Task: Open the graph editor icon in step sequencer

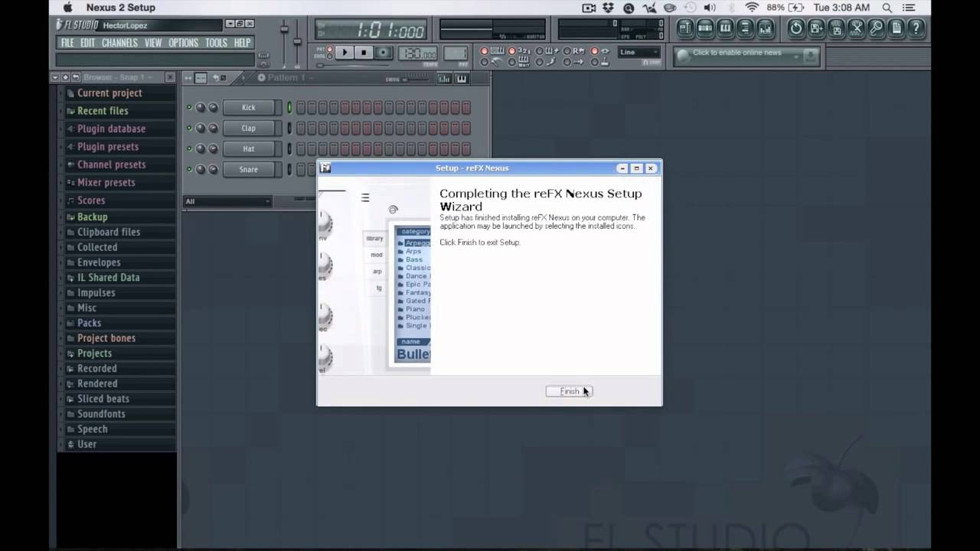Action: pyautogui.click(x=444, y=79)
